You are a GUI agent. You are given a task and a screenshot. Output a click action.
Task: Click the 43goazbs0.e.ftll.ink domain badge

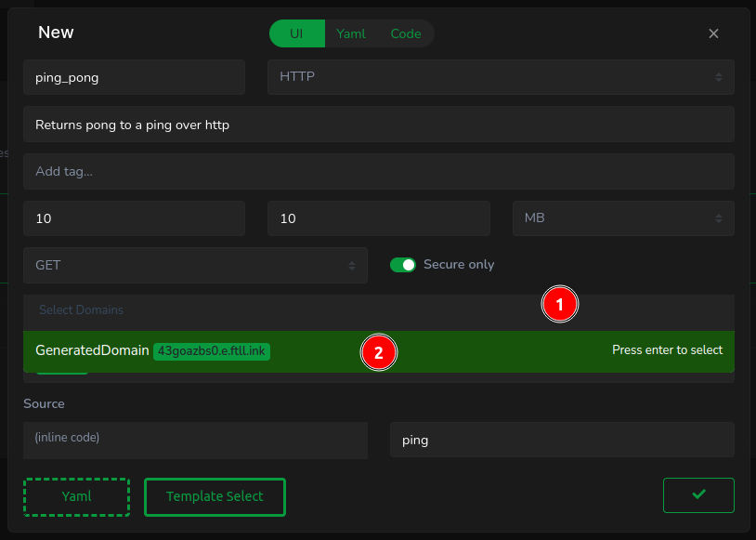[212, 351]
